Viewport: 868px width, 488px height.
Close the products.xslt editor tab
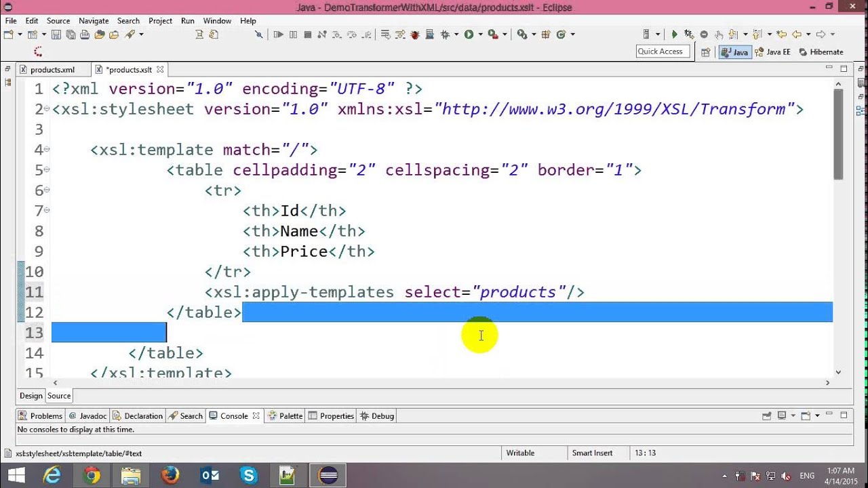tap(160, 69)
